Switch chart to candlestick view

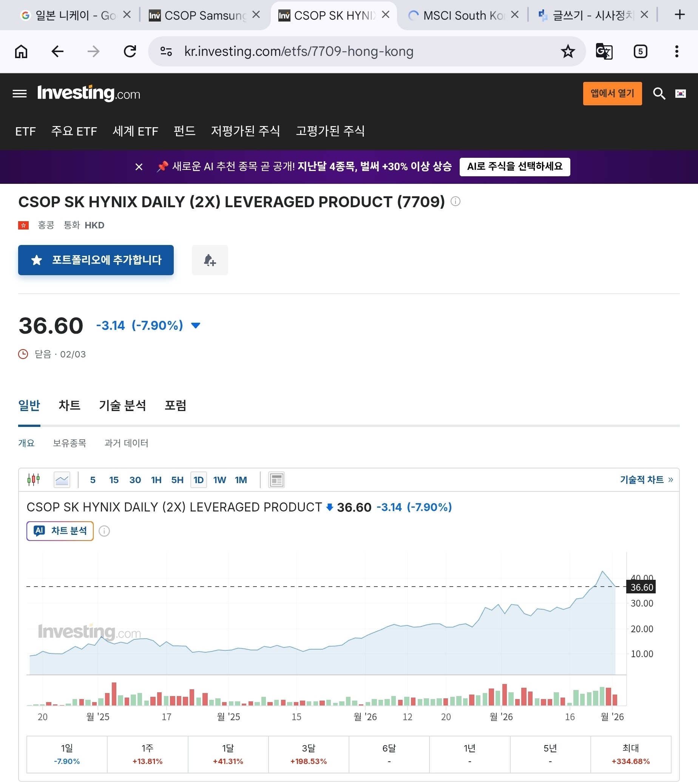click(x=34, y=479)
